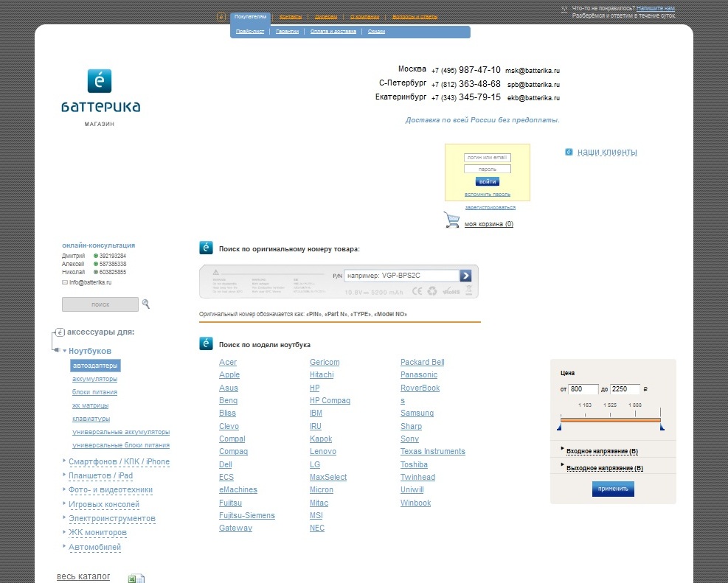728x583 pixels.
Task: Select 'аккумуляторы' in the sidebar
Action: point(94,379)
